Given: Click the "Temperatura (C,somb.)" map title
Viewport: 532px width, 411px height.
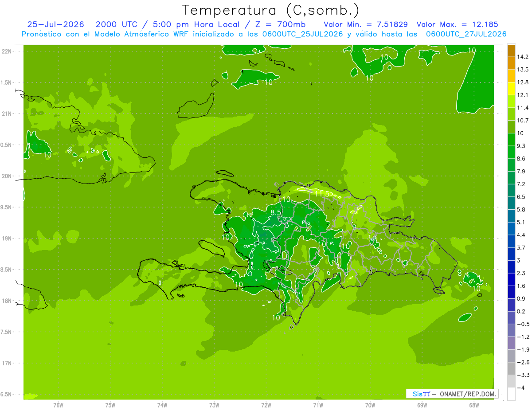Looking at the screenshot, I should [x=270, y=10].
